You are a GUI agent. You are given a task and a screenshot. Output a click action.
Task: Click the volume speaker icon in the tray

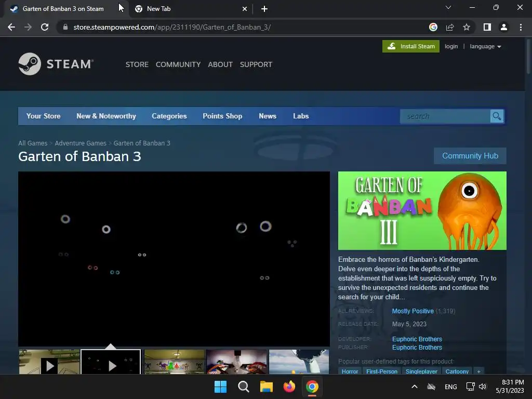[x=483, y=387]
